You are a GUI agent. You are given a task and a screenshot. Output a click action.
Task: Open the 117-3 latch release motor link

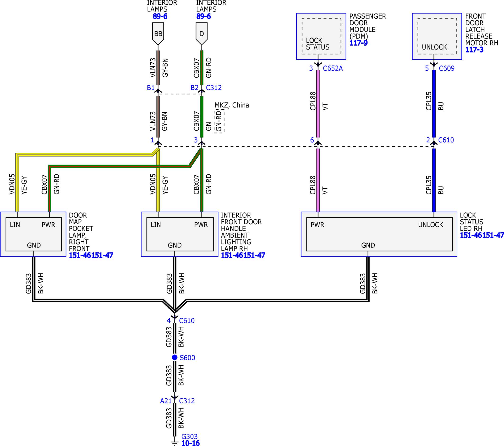pyautogui.click(x=474, y=49)
